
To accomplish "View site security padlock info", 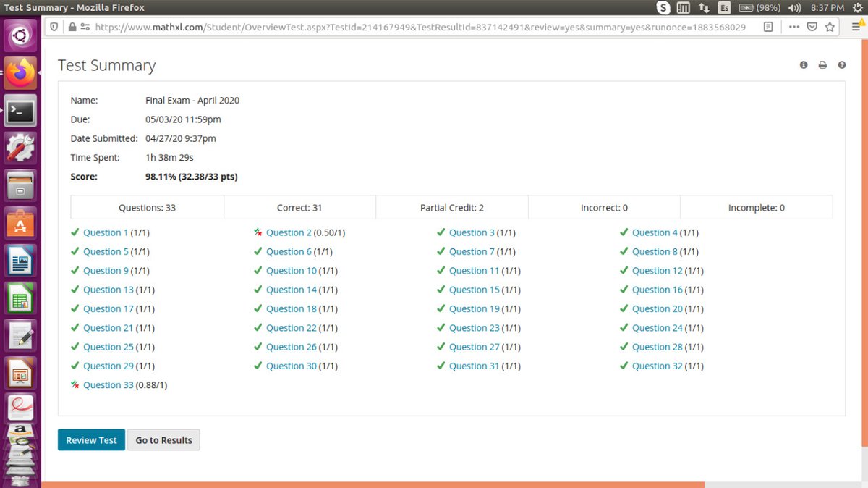I will click(x=72, y=27).
